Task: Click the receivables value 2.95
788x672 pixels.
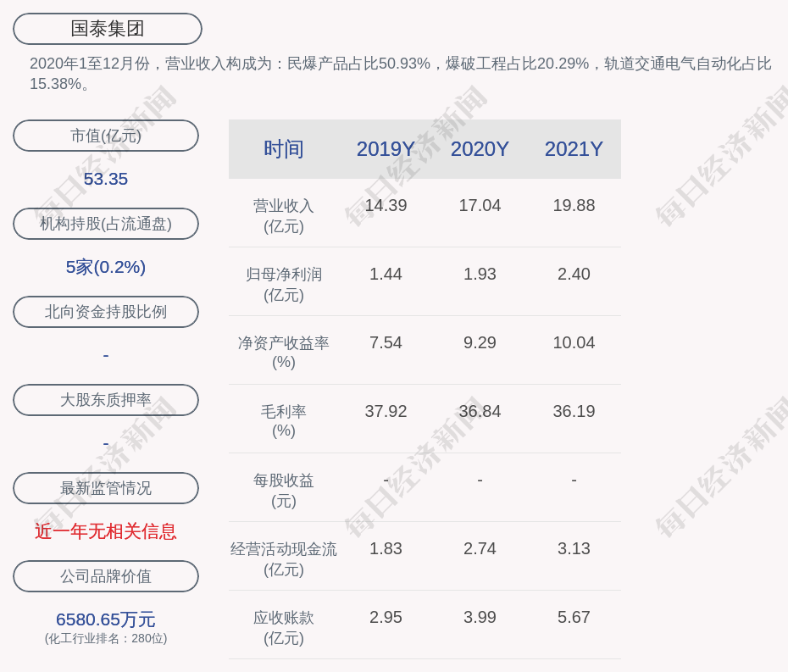Action: (x=386, y=617)
